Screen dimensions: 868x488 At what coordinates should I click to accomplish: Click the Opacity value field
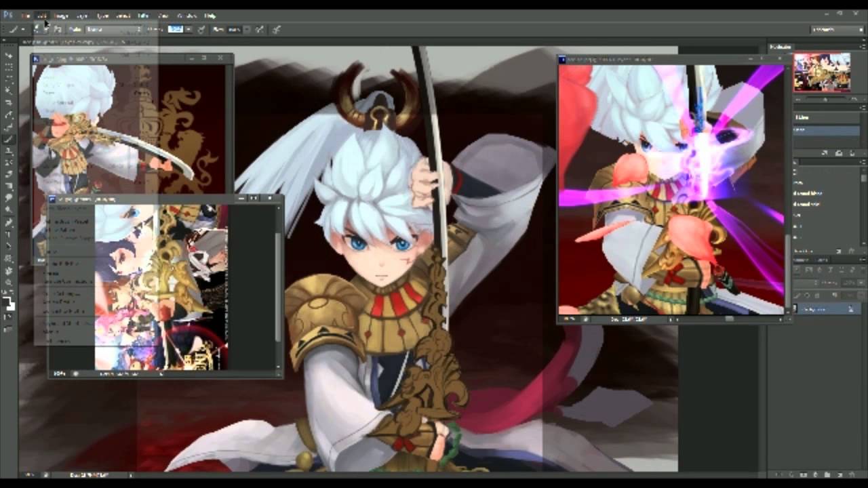coord(176,29)
